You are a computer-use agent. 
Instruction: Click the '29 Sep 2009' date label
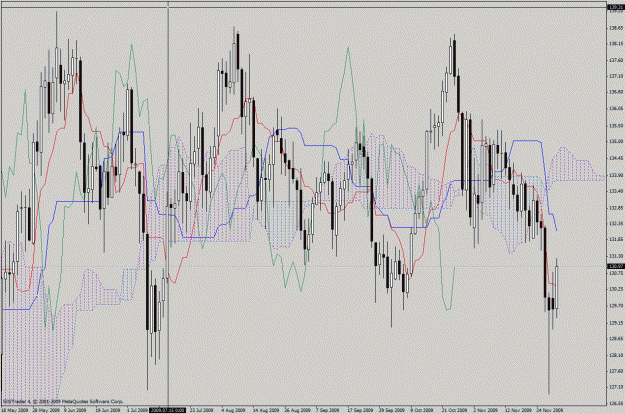tap(391, 410)
